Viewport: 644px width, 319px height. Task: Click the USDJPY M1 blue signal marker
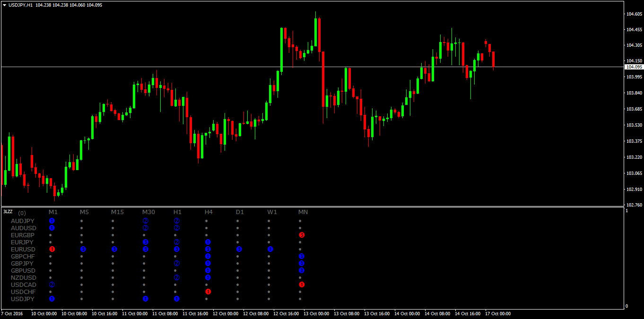point(52,299)
